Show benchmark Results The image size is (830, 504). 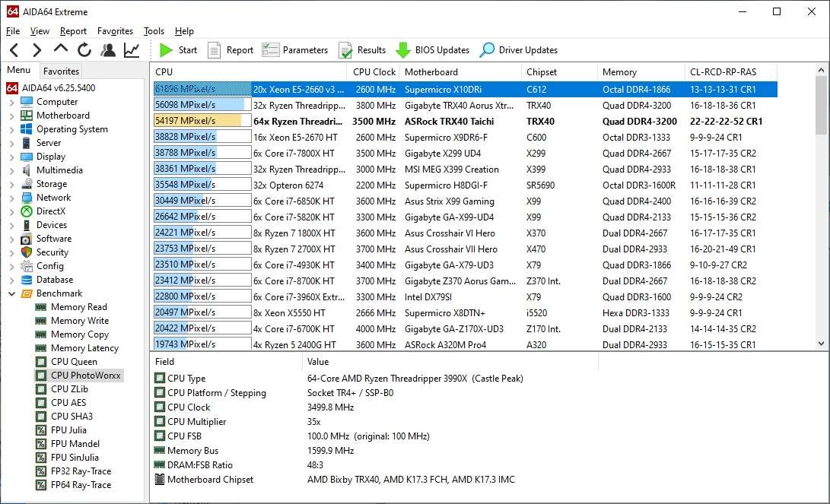point(362,50)
